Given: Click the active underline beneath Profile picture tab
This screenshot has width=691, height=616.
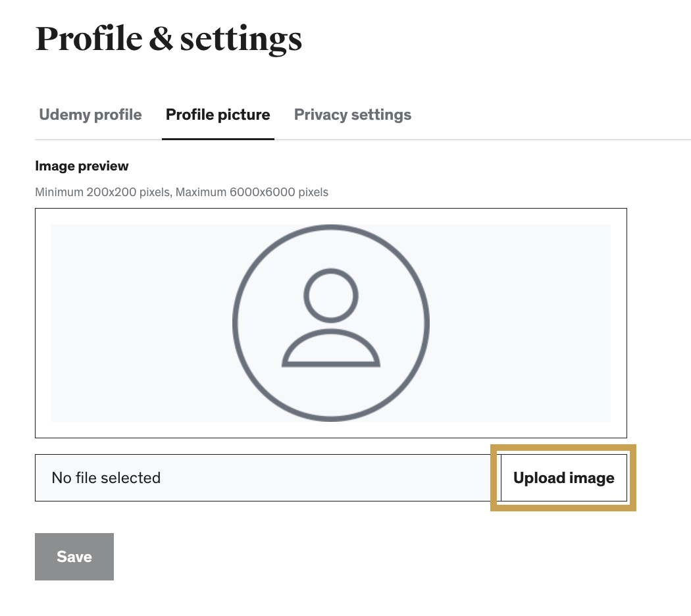Looking at the screenshot, I should pyautogui.click(x=218, y=139).
